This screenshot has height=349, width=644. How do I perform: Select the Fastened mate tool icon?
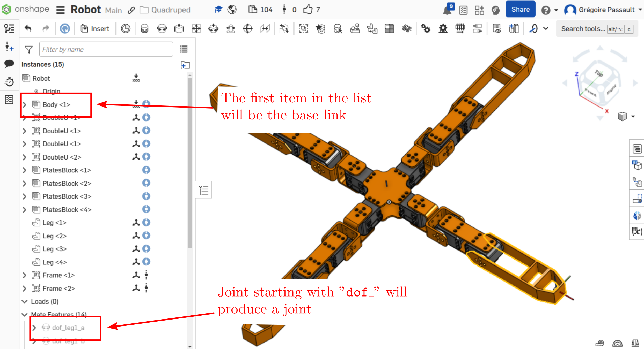click(144, 29)
